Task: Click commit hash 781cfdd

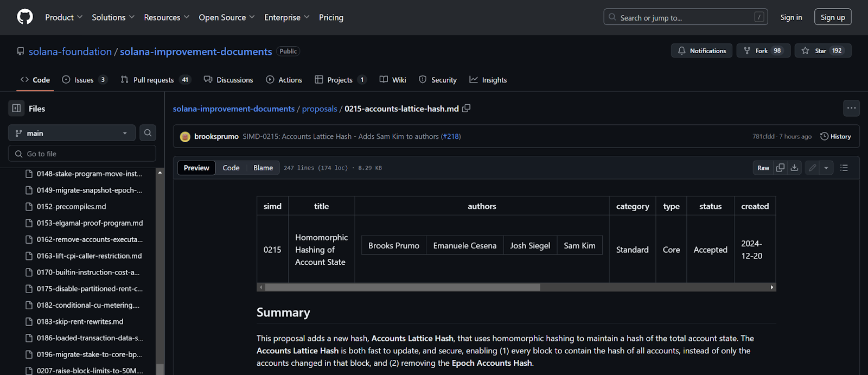Action: pyautogui.click(x=763, y=137)
